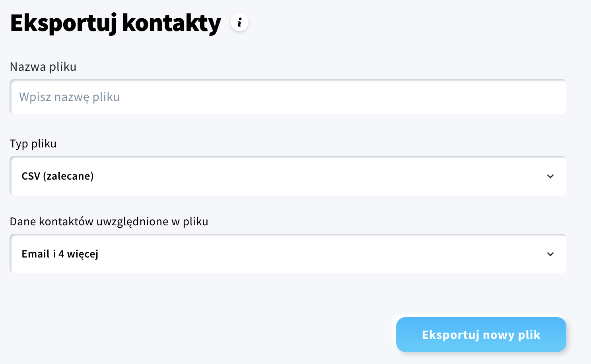
Task: Click the Wpisz nazwę pliku input field
Action: pos(288,97)
